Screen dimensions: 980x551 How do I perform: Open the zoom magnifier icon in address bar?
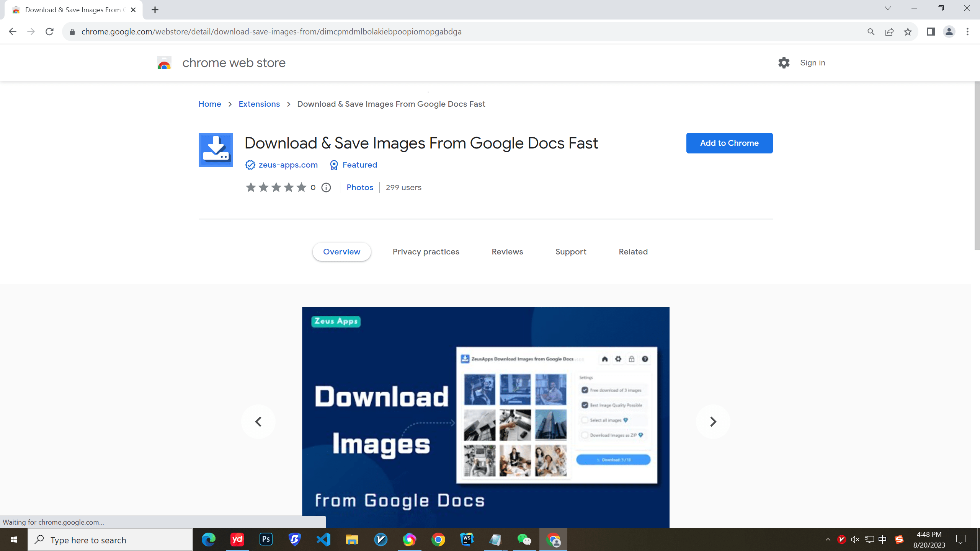tap(871, 32)
